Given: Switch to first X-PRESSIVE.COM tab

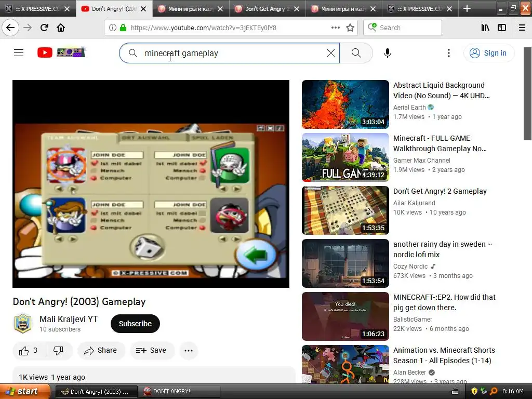Looking at the screenshot, I should (x=37, y=8).
